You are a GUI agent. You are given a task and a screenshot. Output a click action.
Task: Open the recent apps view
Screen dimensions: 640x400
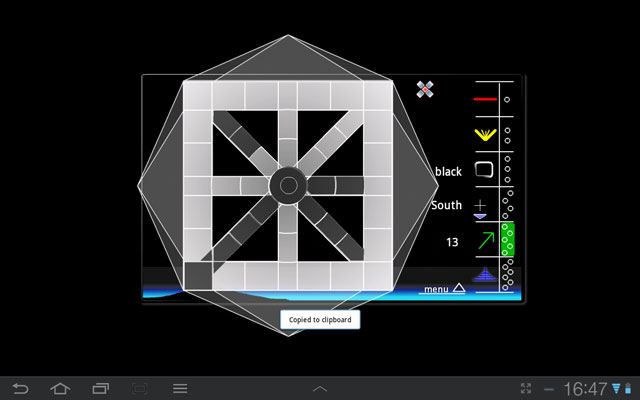pyautogui.click(x=100, y=389)
